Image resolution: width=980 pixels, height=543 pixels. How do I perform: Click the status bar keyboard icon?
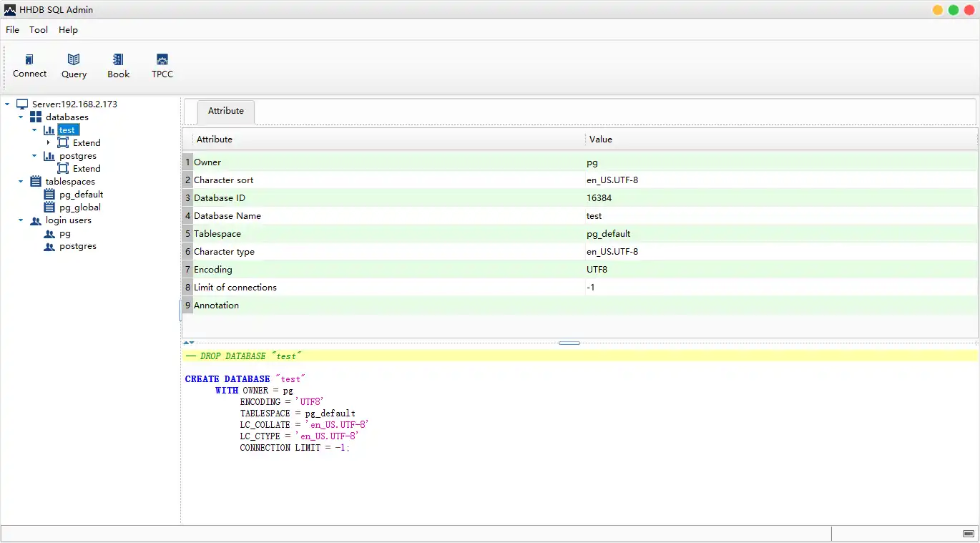click(968, 534)
